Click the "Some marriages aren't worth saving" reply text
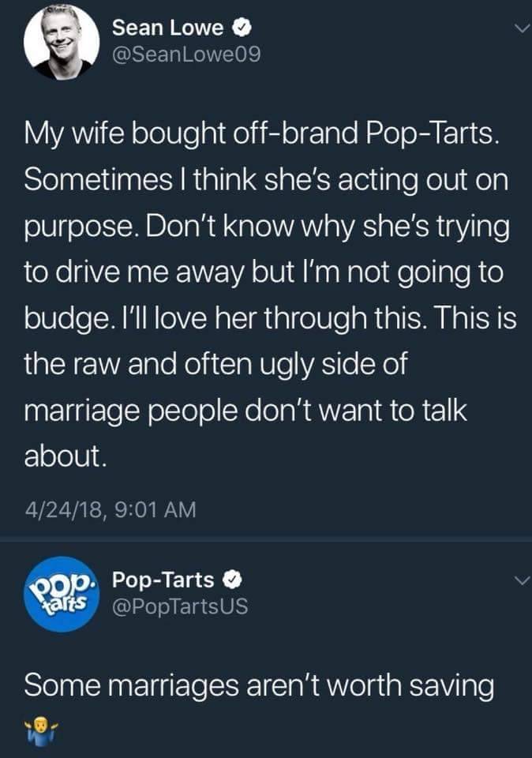The image size is (532, 758). click(x=259, y=685)
